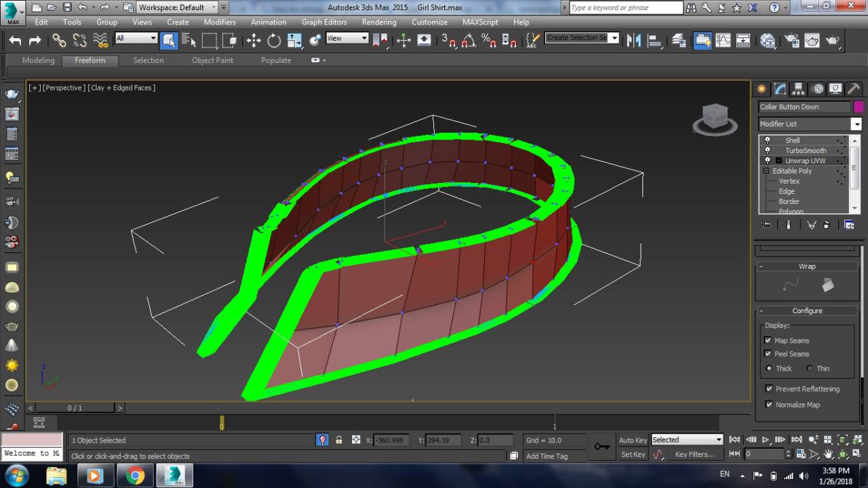This screenshot has width=868, height=488.
Task: Click the Select and Link chain icon
Action: [60, 41]
